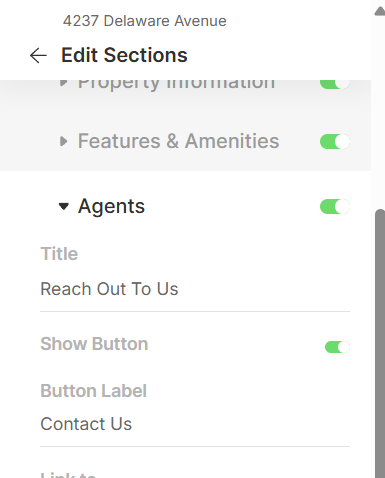Click the Edit Sections heading
This screenshot has height=478, width=385.
[124, 55]
